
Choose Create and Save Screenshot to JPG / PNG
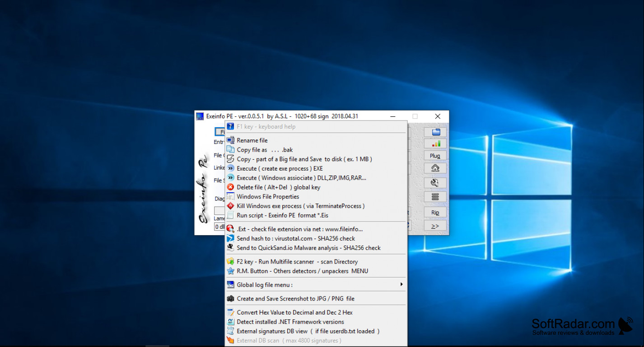pos(316,299)
